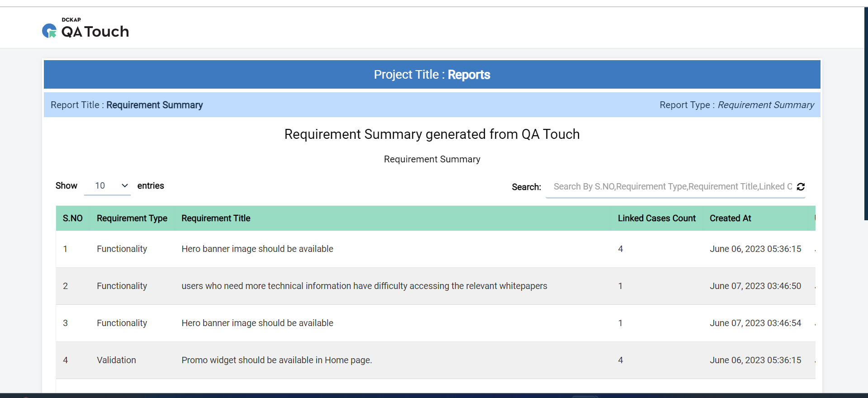Sort by the Requirement Type column header

(x=132, y=218)
